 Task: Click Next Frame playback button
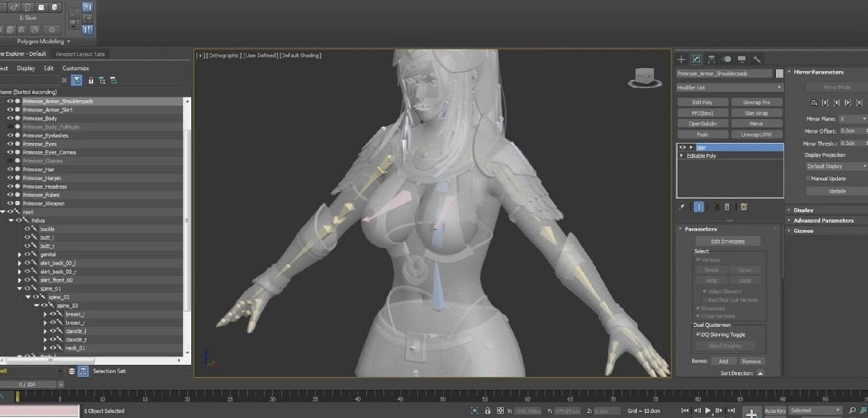[x=719, y=411]
